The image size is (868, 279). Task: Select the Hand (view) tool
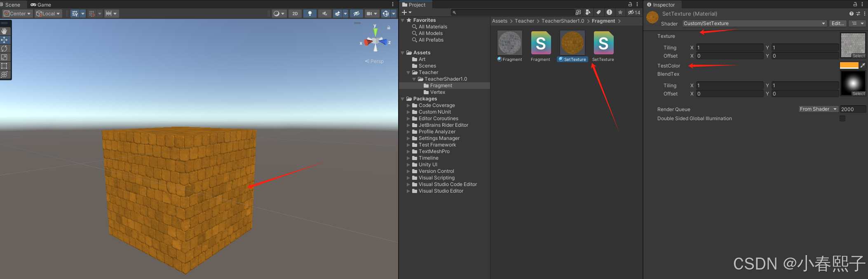pos(5,31)
